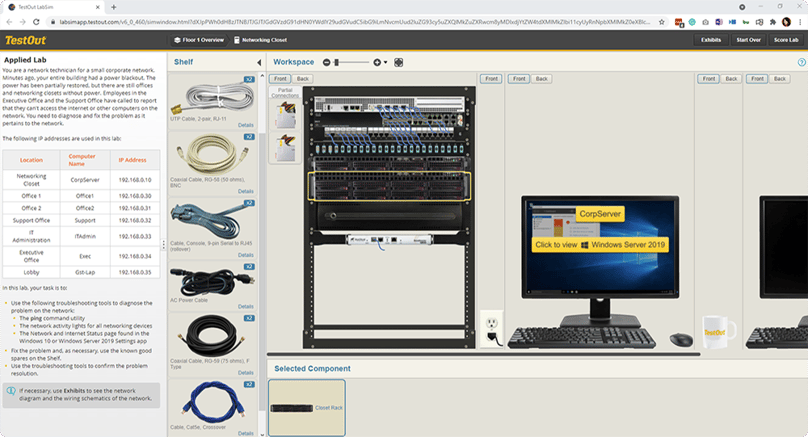Open Details for console rollover cable
The height and width of the screenshot is (437, 808).
point(246,255)
